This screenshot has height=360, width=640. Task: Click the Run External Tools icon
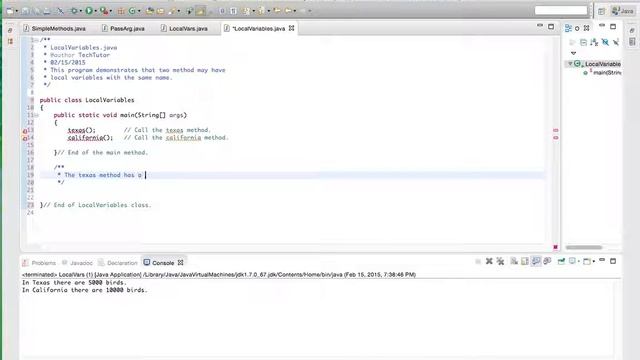pos(104,11)
